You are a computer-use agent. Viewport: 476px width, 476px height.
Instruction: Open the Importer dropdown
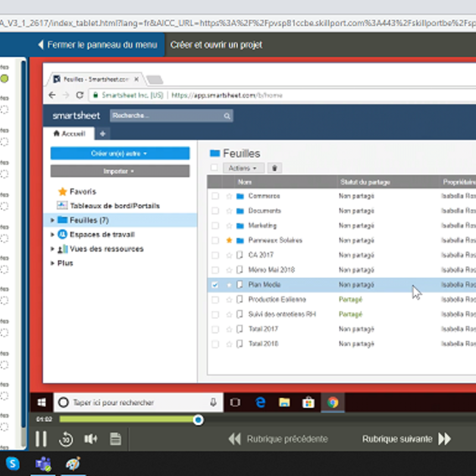pos(120,171)
